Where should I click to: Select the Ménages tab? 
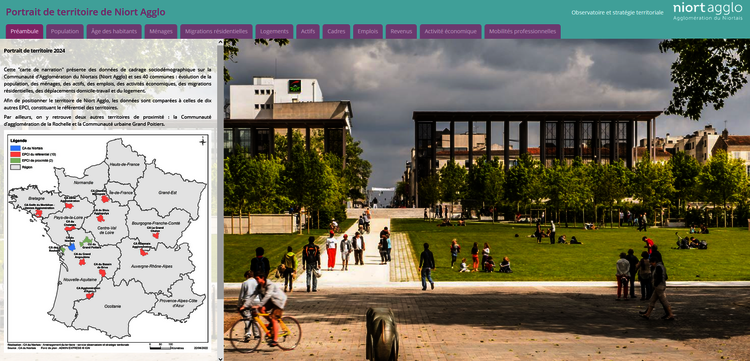[161, 32]
